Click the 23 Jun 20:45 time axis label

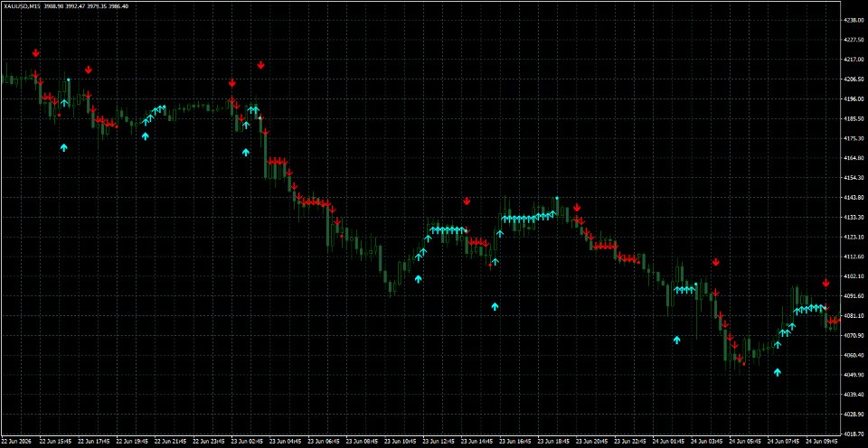[591, 442]
